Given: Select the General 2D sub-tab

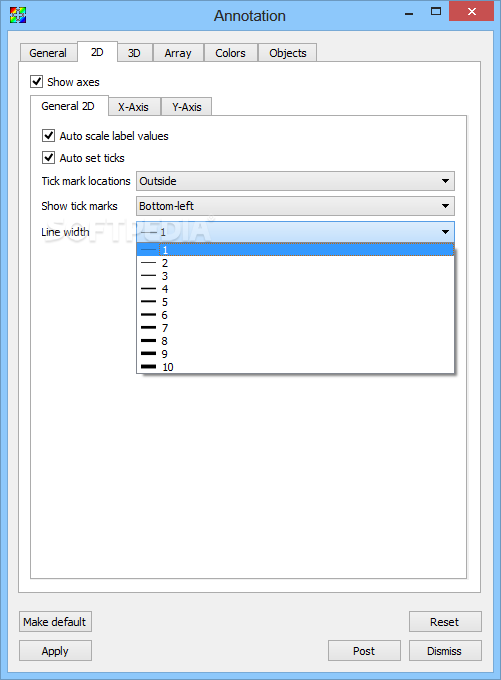Looking at the screenshot, I should [69, 106].
